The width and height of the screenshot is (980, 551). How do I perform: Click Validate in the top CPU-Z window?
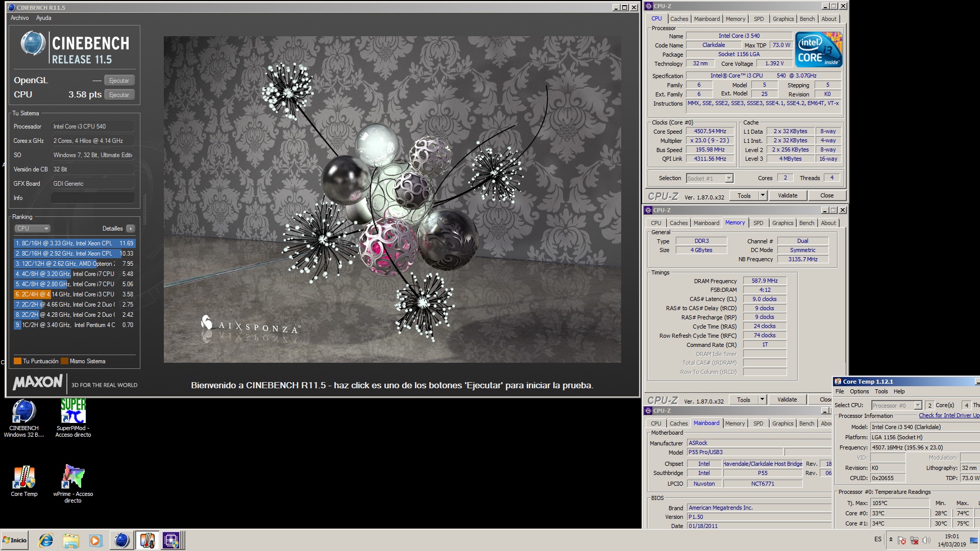pyautogui.click(x=787, y=195)
